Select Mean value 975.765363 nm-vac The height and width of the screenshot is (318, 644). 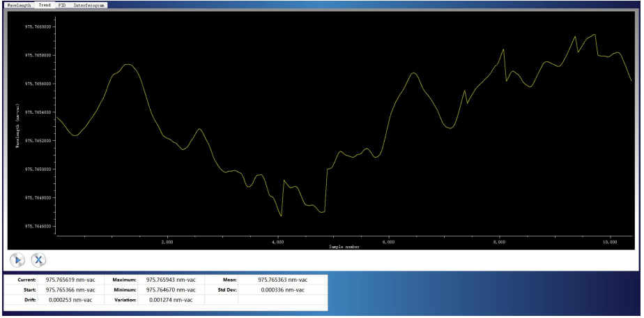(282, 280)
